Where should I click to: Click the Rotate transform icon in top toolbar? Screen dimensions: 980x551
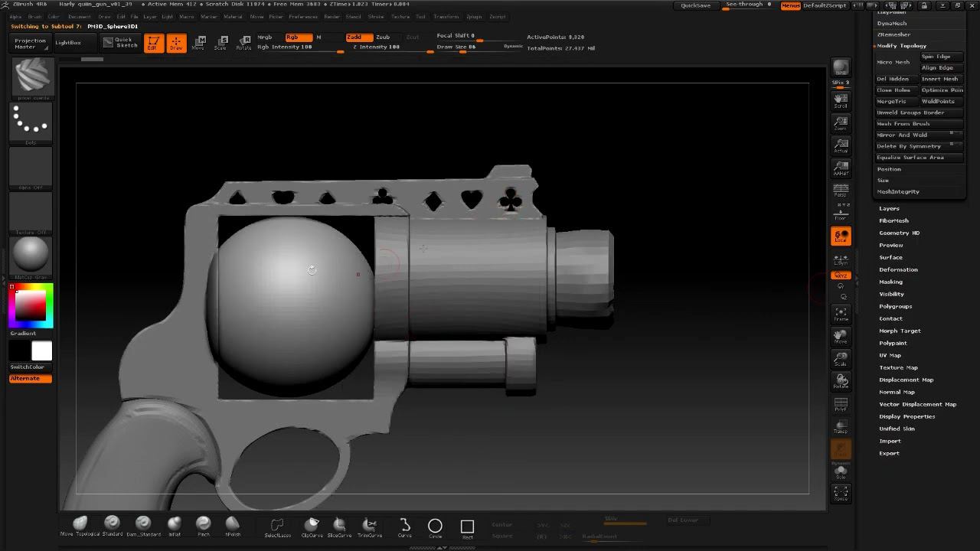tap(243, 43)
